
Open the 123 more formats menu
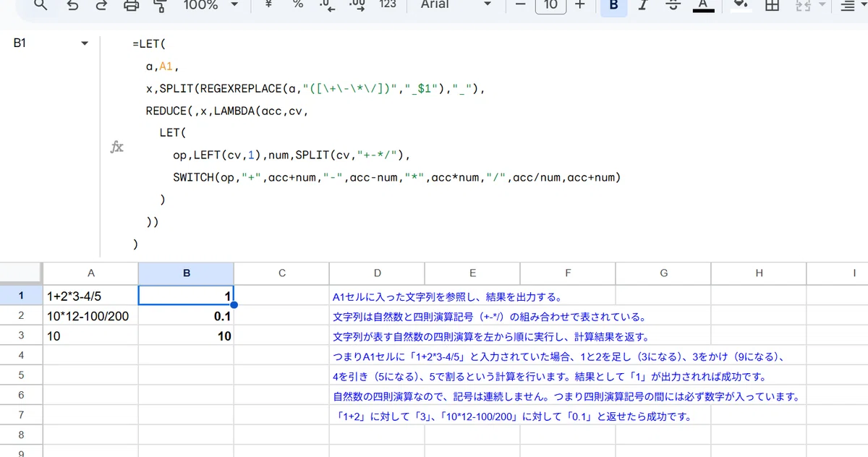point(388,4)
